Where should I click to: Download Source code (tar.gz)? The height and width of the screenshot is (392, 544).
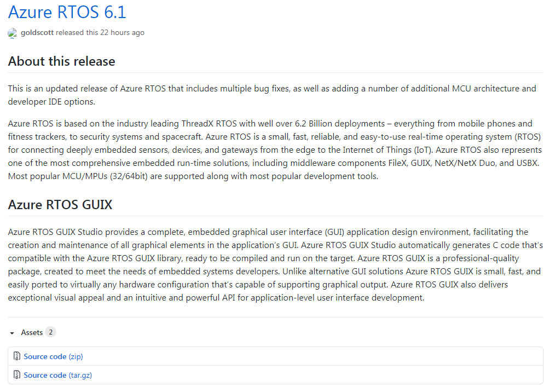coord(57,376)
